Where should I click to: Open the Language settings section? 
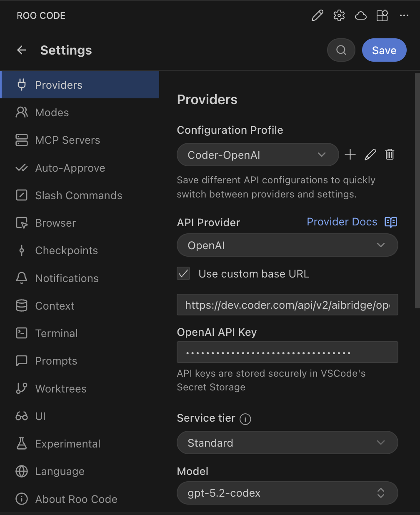coord(22,471)
